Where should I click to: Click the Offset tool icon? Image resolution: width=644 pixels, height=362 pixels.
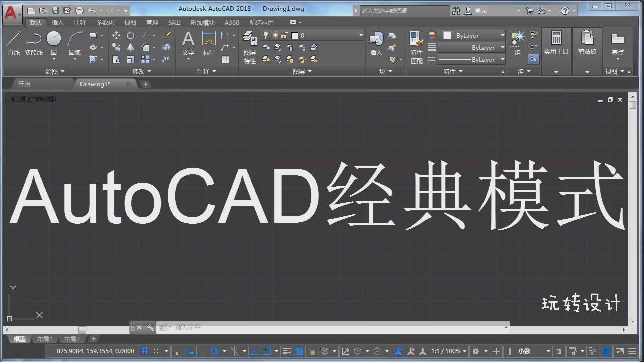pos(167,59)
